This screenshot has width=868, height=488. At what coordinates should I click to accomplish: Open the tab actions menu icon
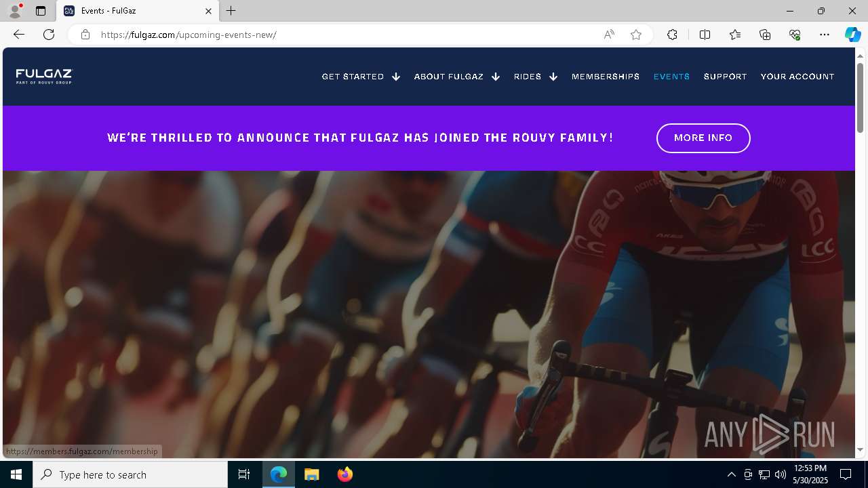(x=41, y=11)
